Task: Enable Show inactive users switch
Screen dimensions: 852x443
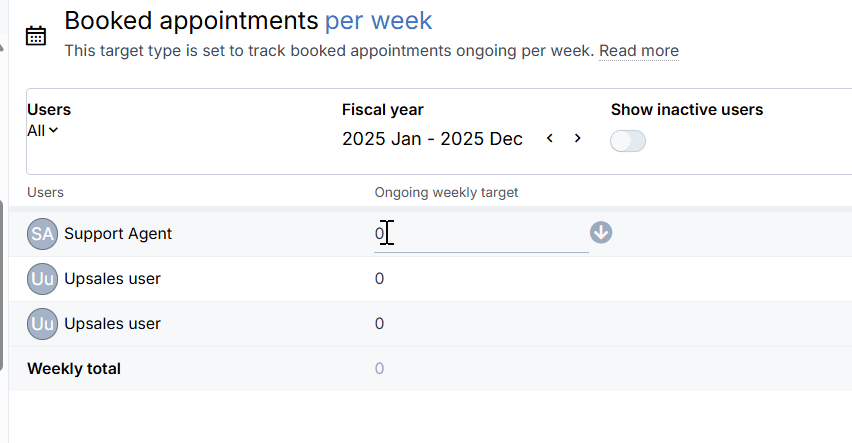Action: (x=628, y=141)
